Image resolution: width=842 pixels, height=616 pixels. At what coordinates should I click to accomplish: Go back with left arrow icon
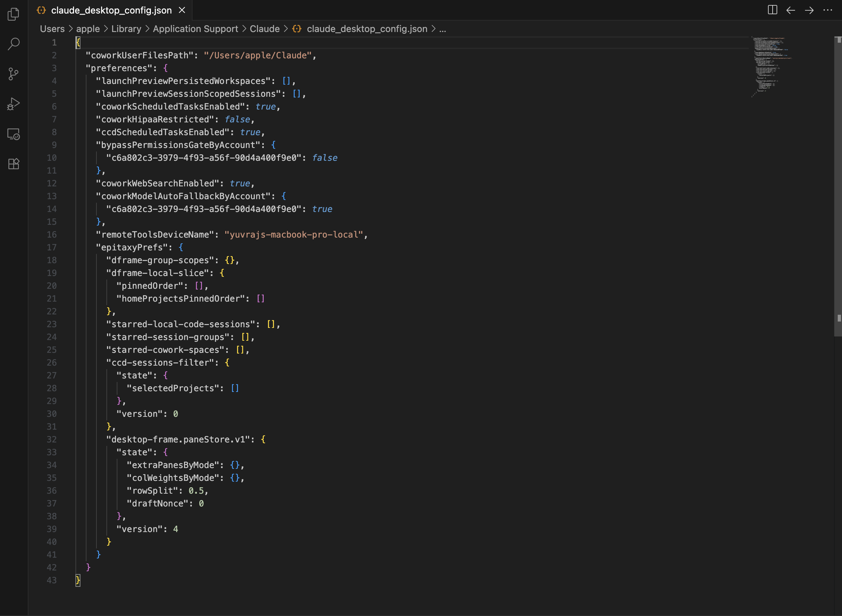(790, 10)
